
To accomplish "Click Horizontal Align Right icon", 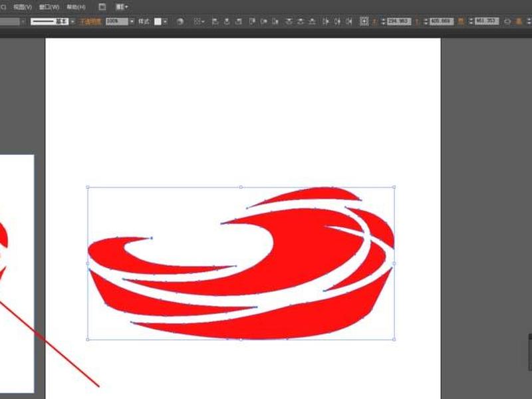I will [x=239, y=22].
